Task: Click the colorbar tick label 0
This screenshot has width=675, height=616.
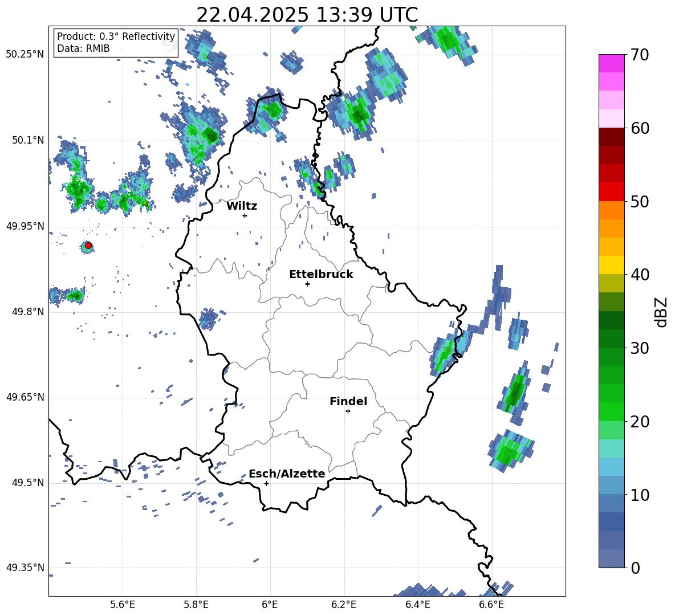Action: point(636,568)
